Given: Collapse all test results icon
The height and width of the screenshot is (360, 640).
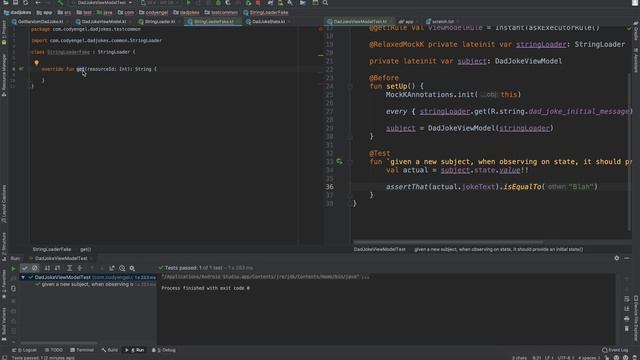Looking at the screenshot, I should 80,268.
